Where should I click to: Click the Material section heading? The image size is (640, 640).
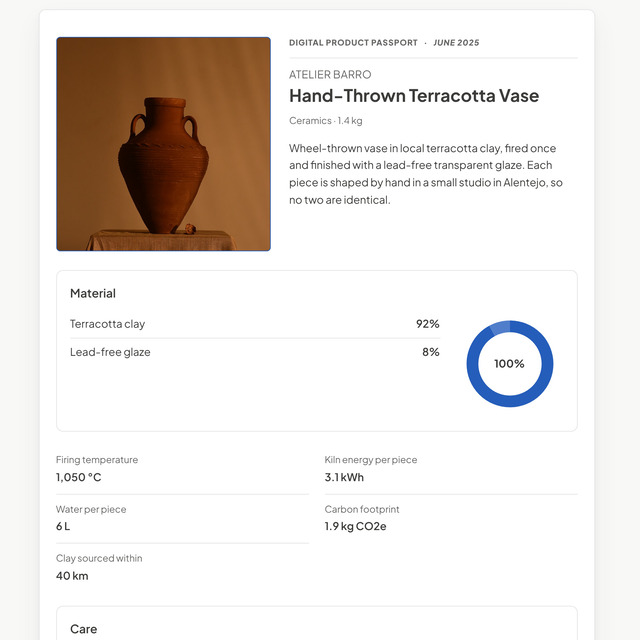pos(93,293)
